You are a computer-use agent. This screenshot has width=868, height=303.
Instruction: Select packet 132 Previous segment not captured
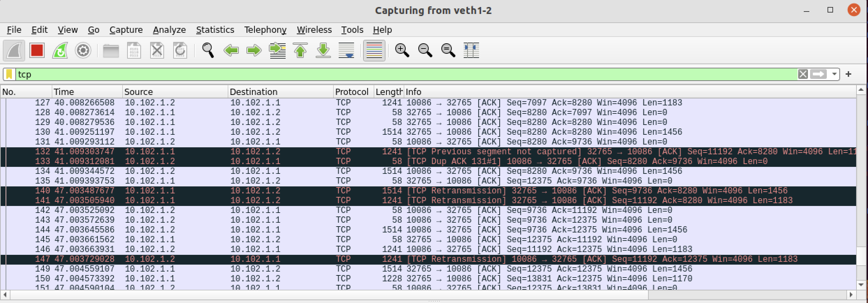click(428, 151)
